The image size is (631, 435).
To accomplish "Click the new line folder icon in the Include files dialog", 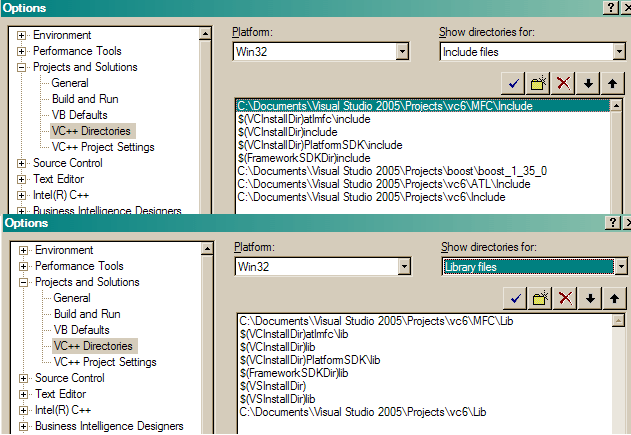I will 540,83.
